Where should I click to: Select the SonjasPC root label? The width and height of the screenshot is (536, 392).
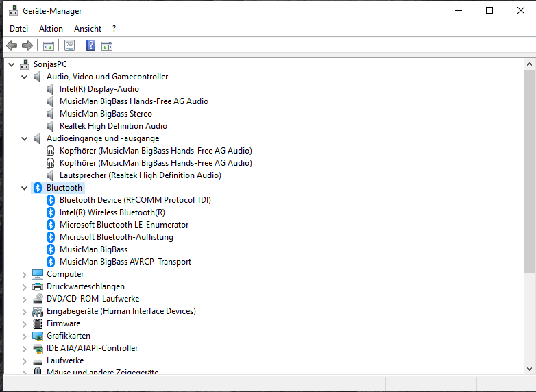pos(50,64)
